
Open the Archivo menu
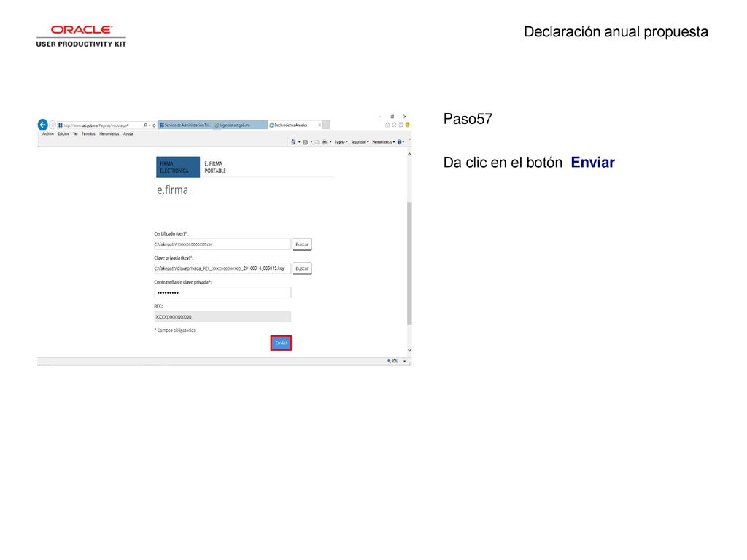point(48,134)
